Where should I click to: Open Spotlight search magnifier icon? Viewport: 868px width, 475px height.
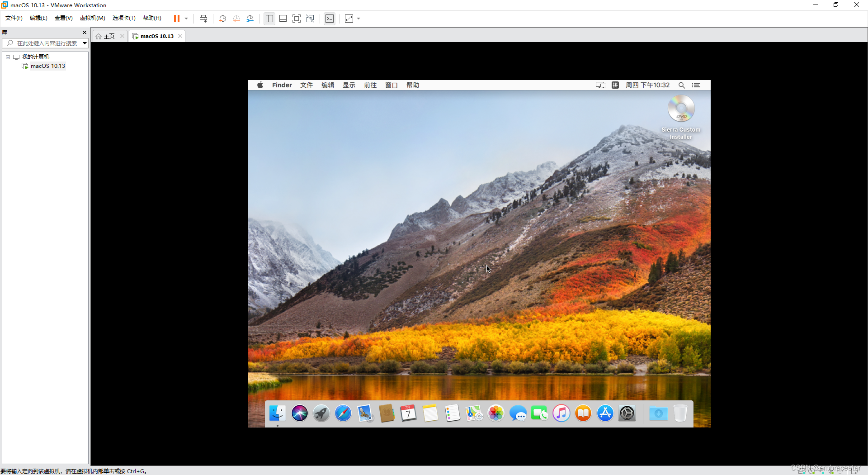[x=682, y=85]
